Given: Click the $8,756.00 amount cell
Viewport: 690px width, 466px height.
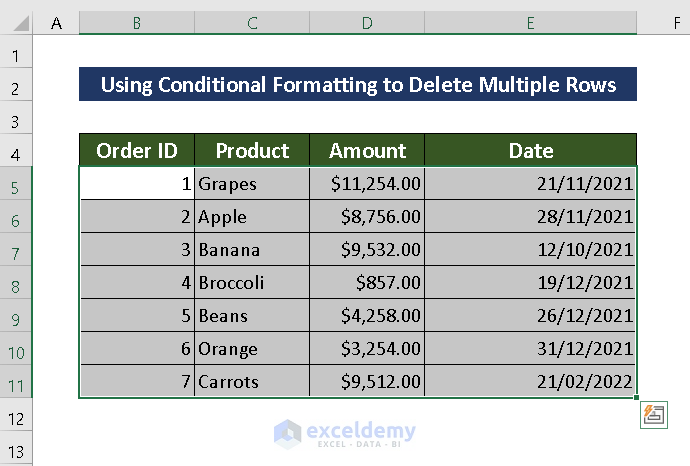Looking at the screenshot, I should pos(367,217).
